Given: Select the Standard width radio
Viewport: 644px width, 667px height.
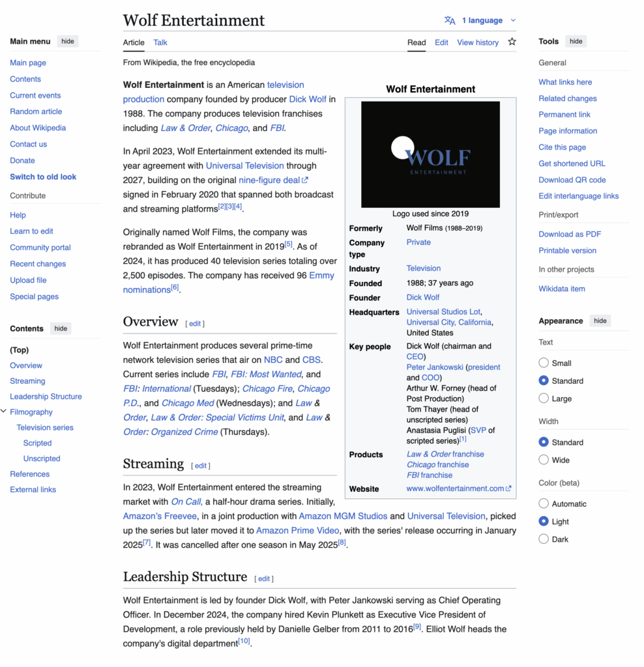Looking at the screenshot, I should (544, 442).
